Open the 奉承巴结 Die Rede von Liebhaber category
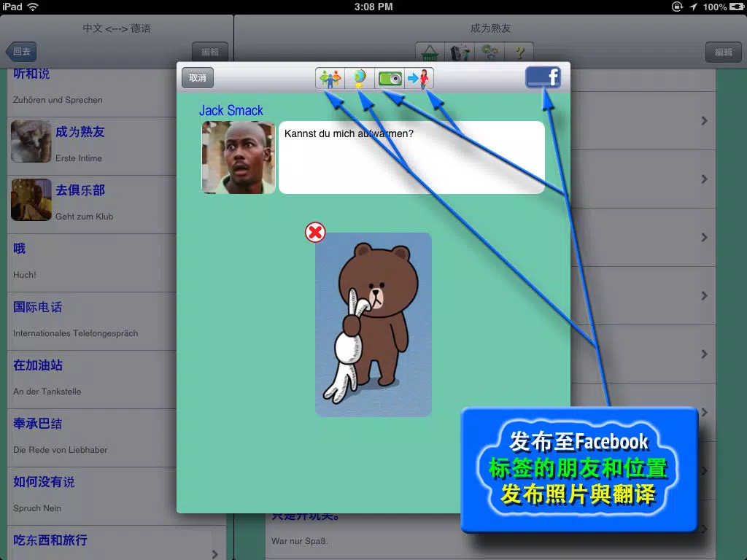 pos(92,437)
